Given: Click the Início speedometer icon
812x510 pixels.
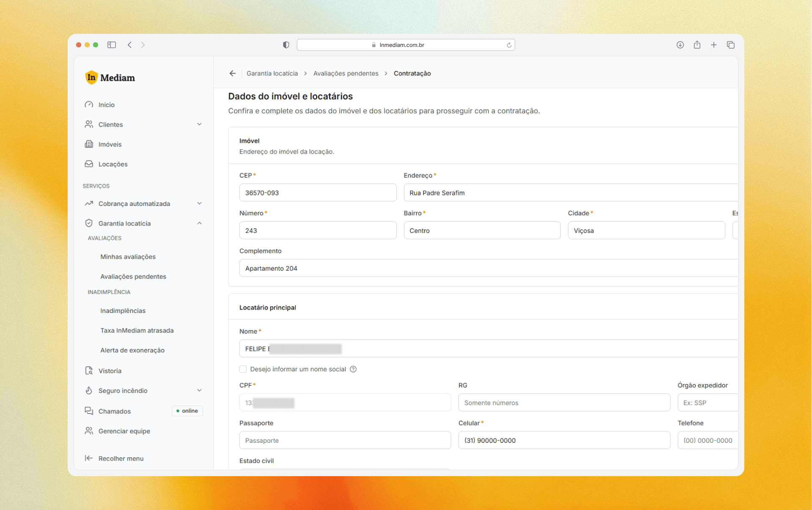Looking at the screenshot, I should (89, 104).
